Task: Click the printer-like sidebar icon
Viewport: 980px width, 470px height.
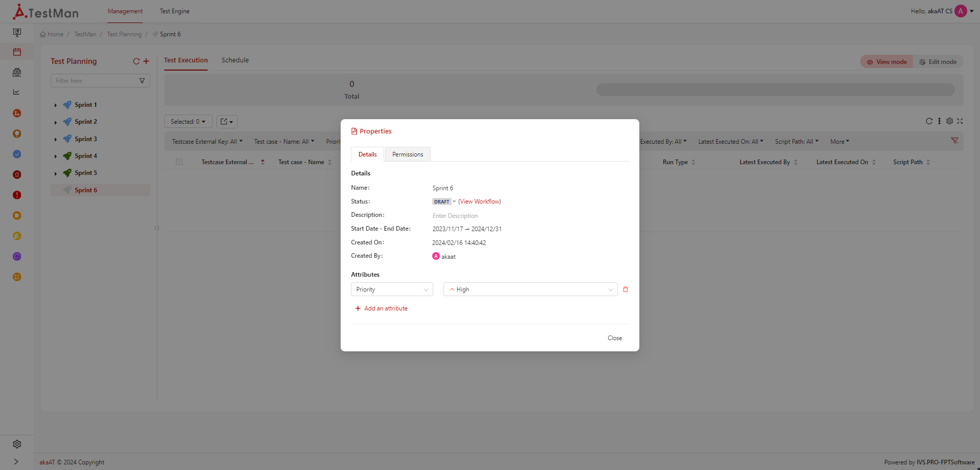Action: (x=17, y=72)
